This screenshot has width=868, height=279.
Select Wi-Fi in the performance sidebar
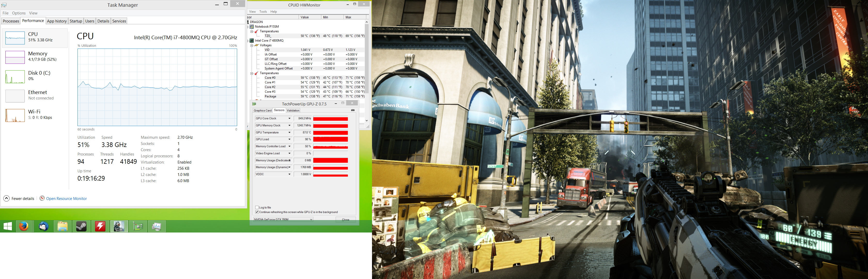35,115
